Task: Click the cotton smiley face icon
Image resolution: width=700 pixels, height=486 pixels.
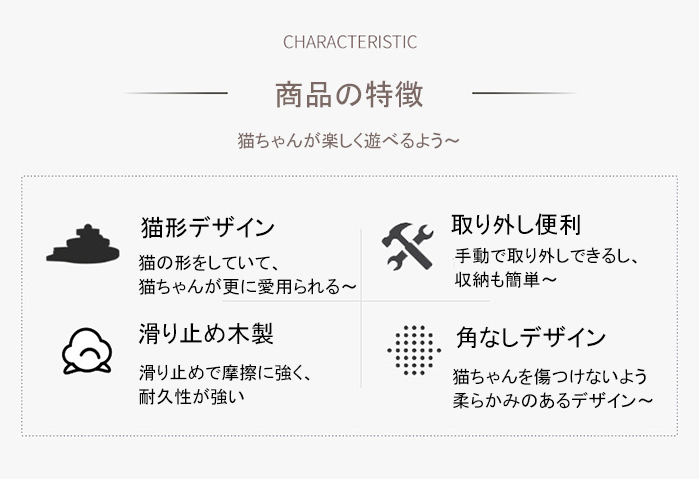Action: 87,351
